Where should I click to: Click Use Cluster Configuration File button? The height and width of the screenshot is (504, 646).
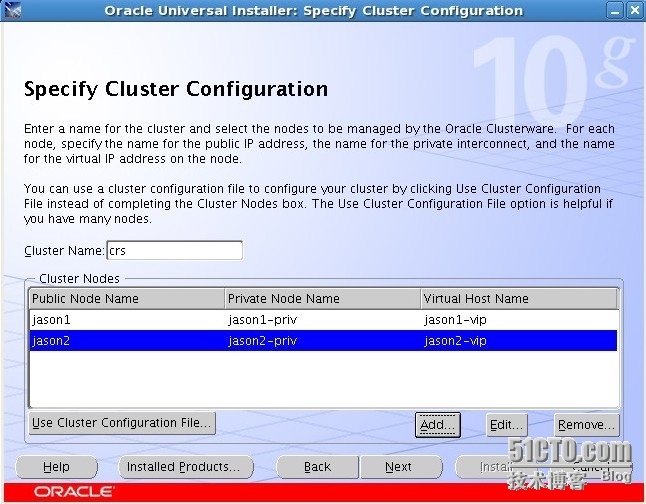tap(122, 423)
